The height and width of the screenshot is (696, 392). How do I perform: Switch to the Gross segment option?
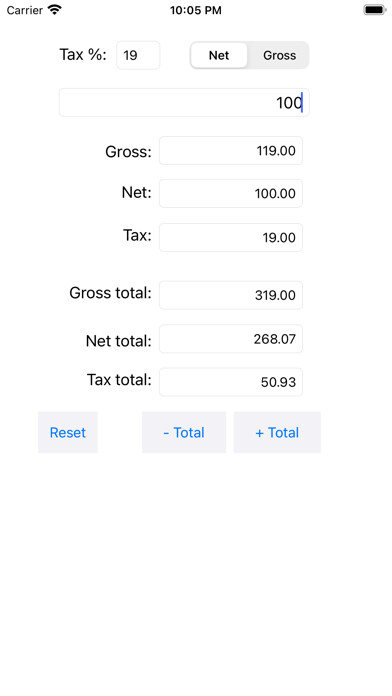pyautogui.click(x=279, y=55)
